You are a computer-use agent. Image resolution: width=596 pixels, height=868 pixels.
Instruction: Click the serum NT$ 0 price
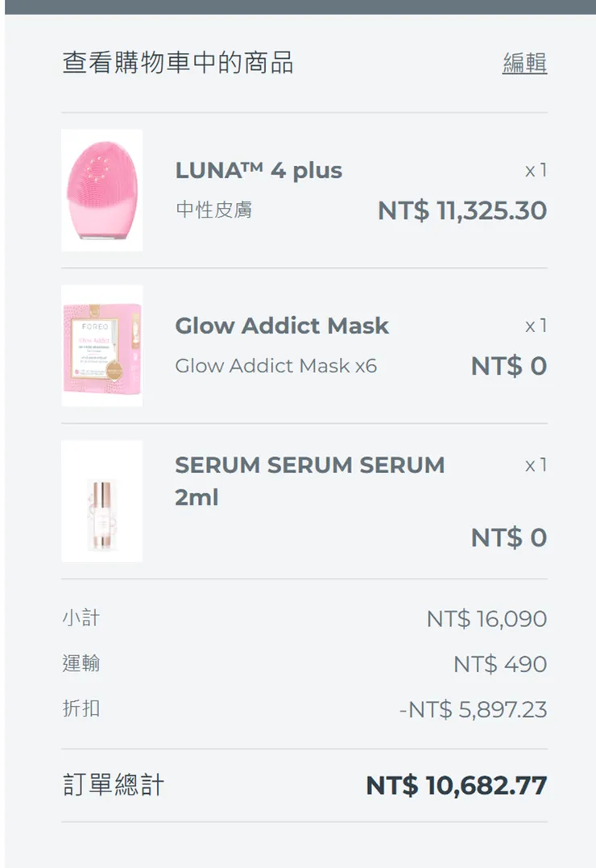click(x=508, y=538)
